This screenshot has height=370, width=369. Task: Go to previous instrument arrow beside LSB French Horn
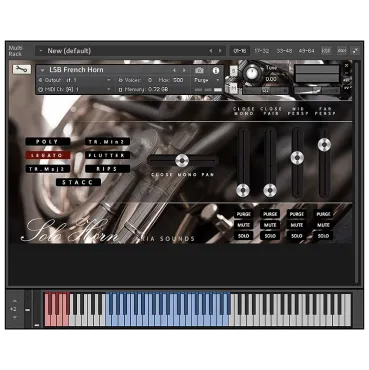[x=174, y=70]
